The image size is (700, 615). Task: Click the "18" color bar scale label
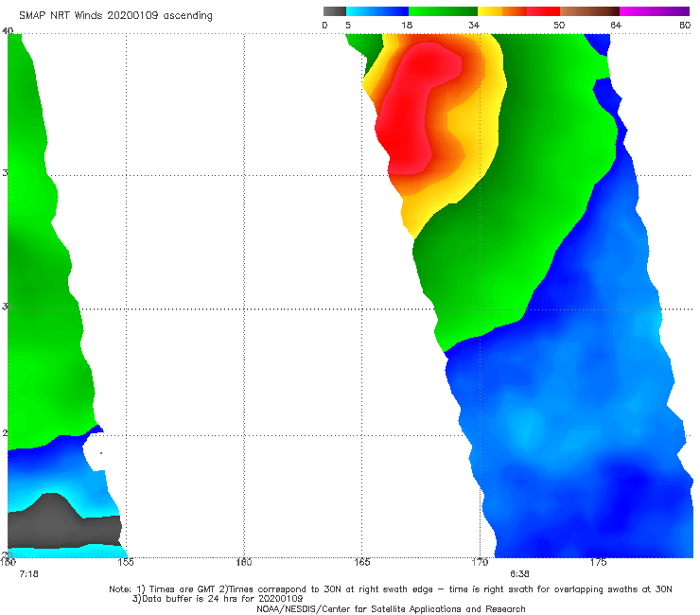pos(407,26)
